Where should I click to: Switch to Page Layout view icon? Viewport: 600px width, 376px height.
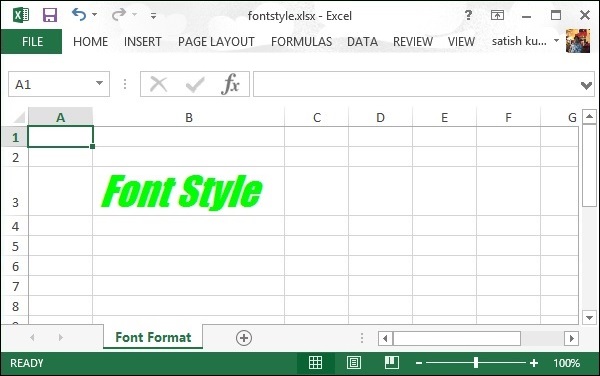tap(354, 363)
